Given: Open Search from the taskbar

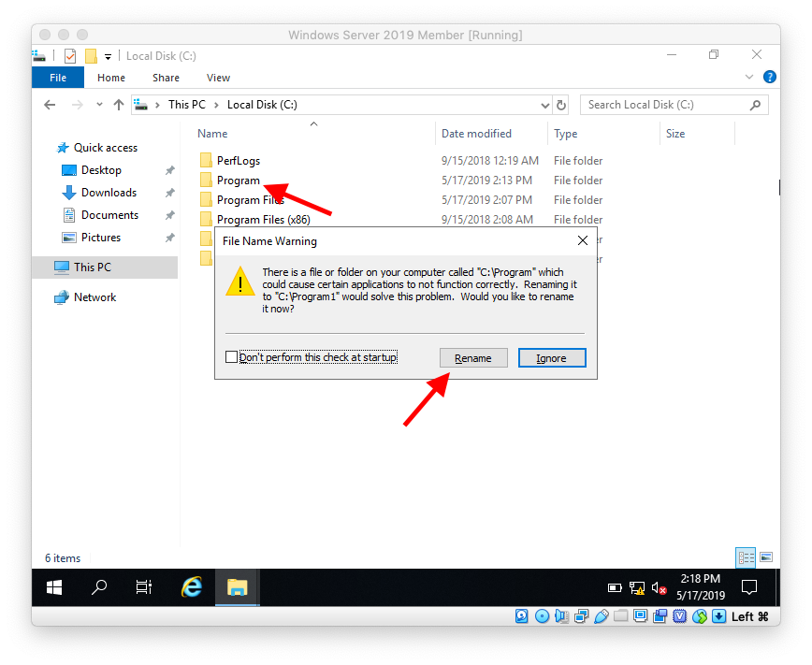Looking at the screenshot, I should click(x=98, y=587).
